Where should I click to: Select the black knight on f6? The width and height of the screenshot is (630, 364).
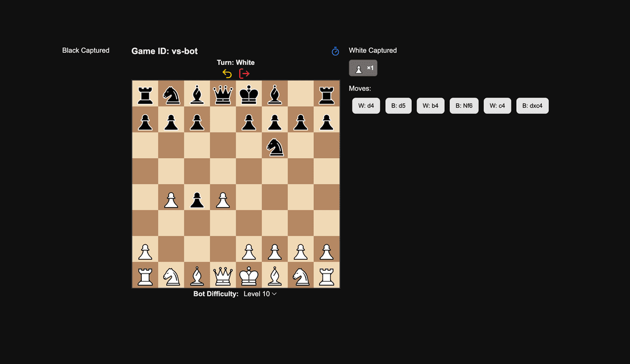pyautogui.click(x=275, y=146)
